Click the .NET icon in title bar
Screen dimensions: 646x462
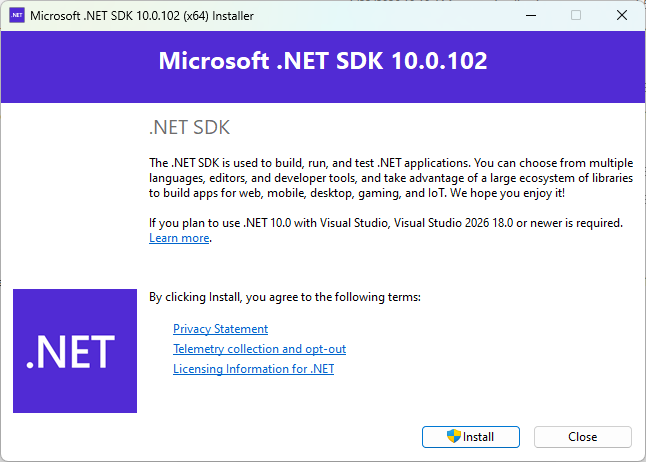point(17,15)
